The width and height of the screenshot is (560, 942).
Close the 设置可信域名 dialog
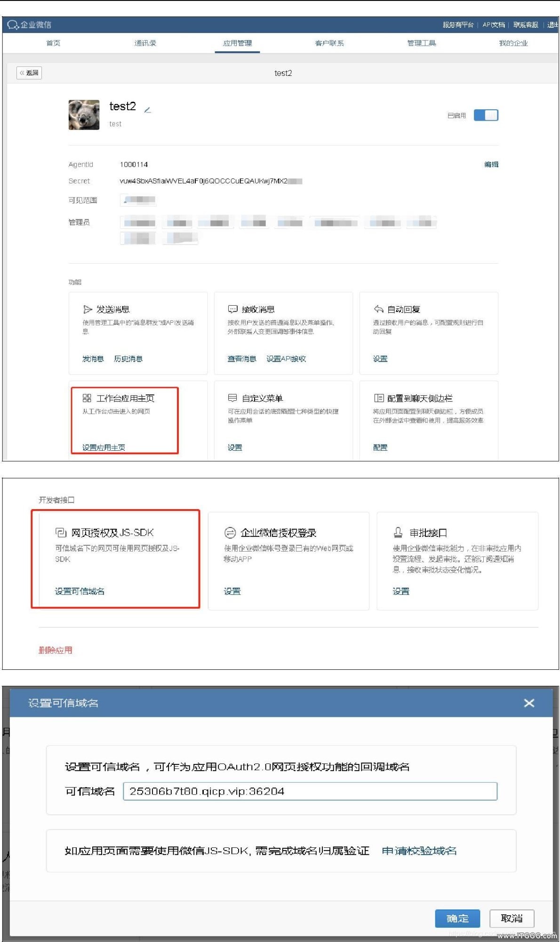point(529,703)
